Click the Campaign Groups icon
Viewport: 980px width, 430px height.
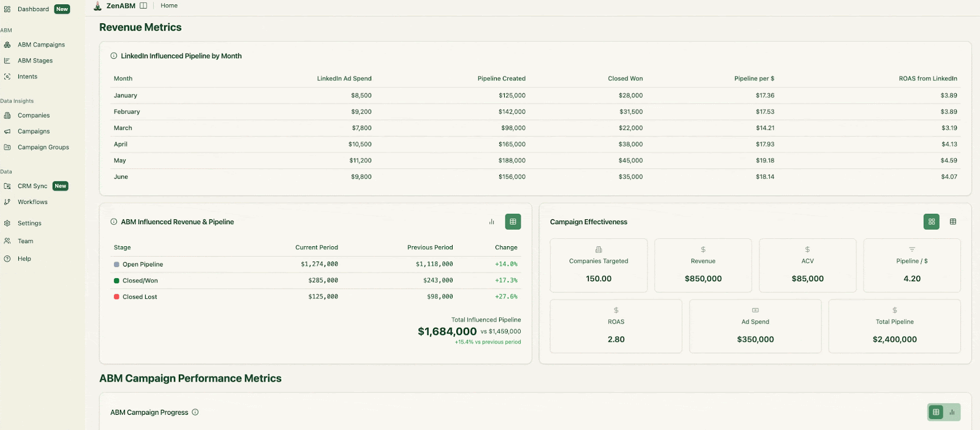(x=7, y=147)
